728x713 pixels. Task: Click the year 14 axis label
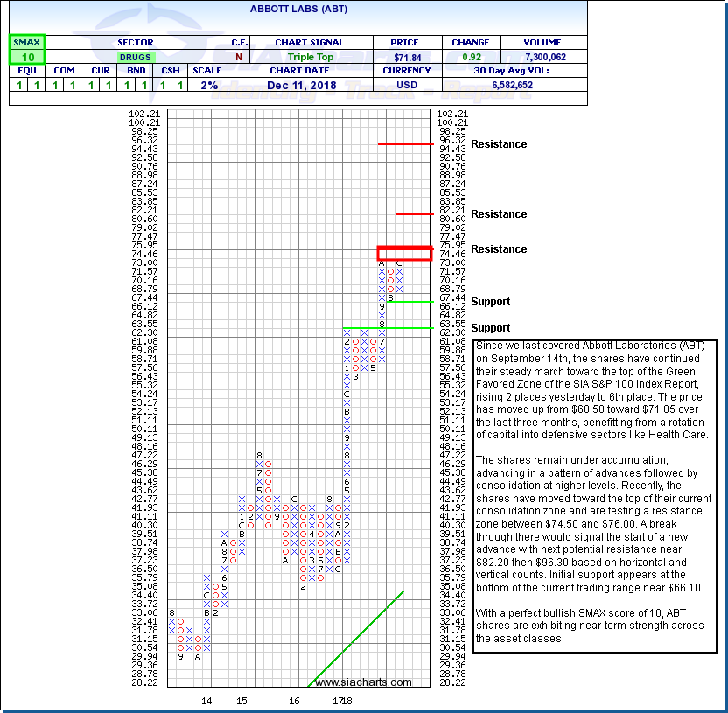[x=207, y=701]
